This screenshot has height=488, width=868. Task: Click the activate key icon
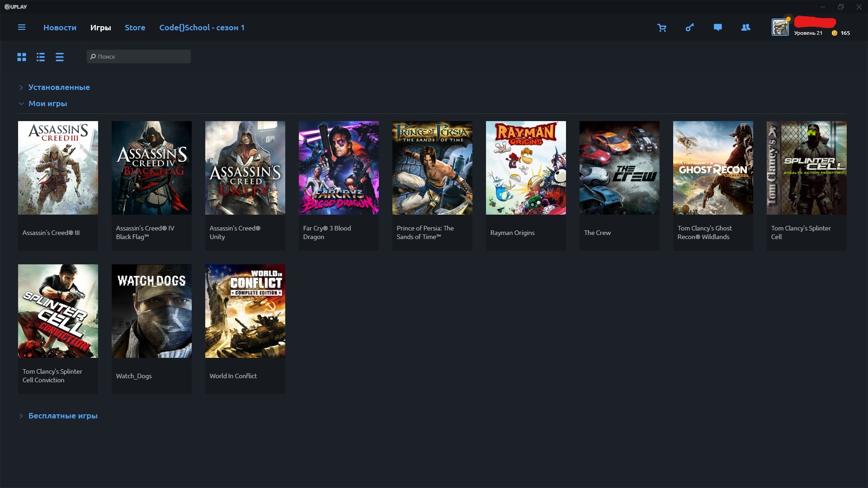690,28
